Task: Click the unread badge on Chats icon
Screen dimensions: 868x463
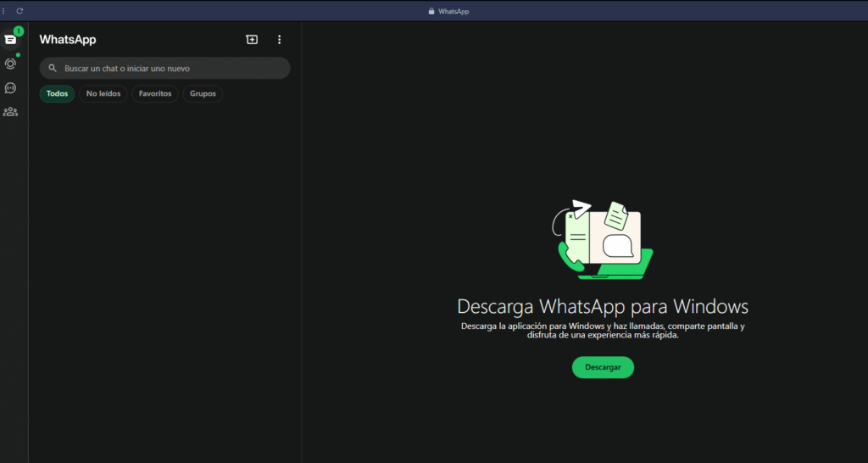Action: pyautogui.click(x=19, y=31)
